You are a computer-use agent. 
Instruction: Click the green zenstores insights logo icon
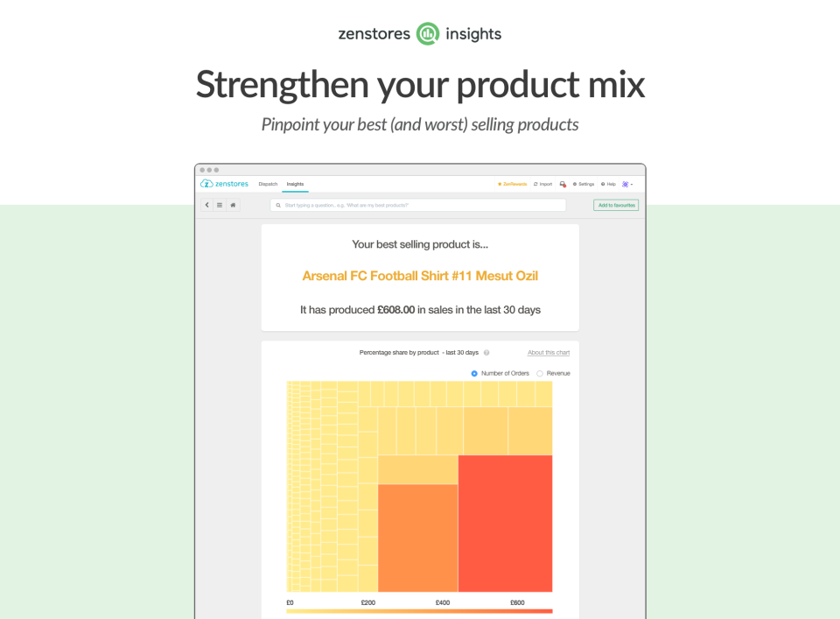[x=428, y=34]
